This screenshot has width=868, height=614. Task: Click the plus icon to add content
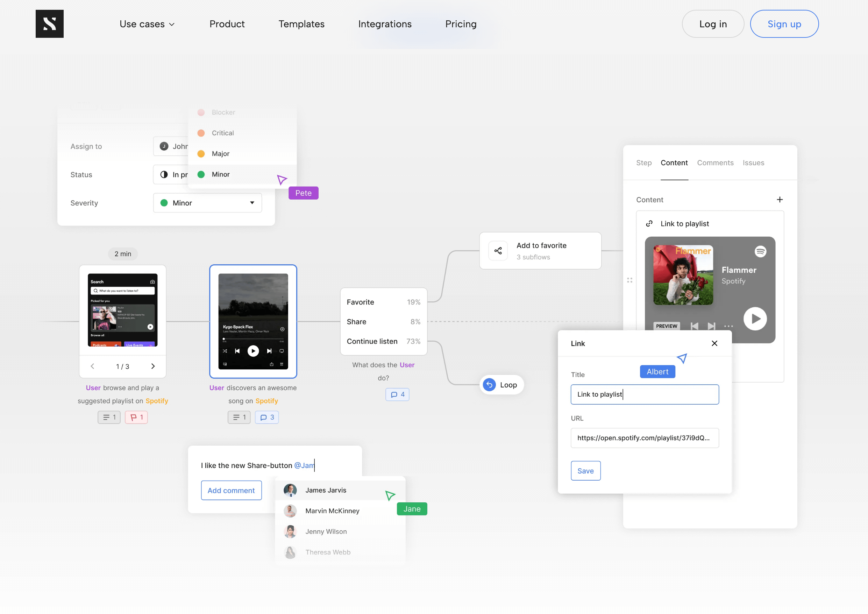pos(780,200)
